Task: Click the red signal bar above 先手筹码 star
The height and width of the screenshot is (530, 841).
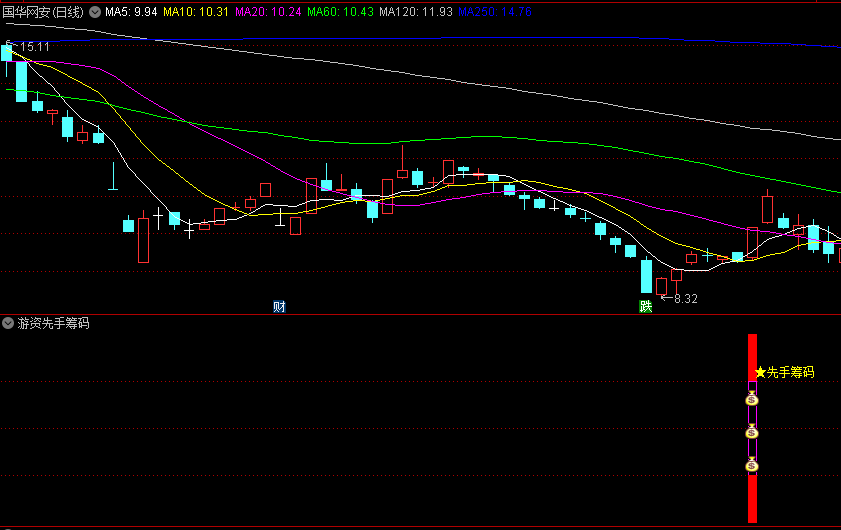Action: [x=753, y=357]
